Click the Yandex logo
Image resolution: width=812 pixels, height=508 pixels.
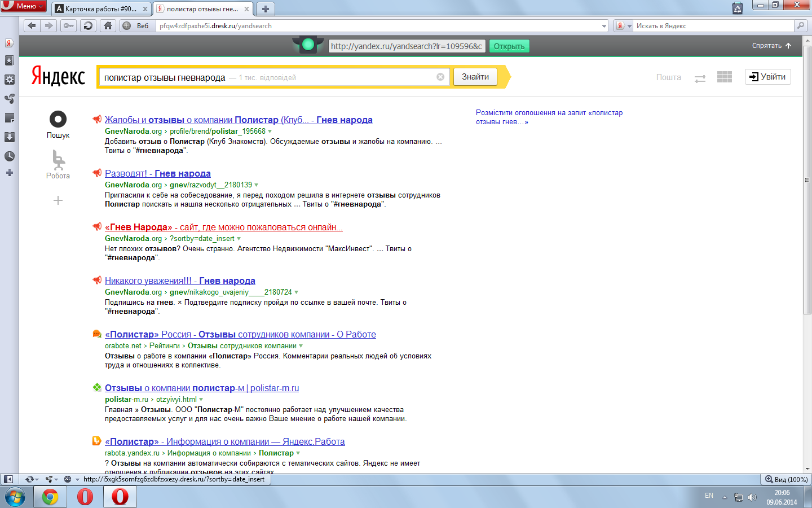click(58, 76)
